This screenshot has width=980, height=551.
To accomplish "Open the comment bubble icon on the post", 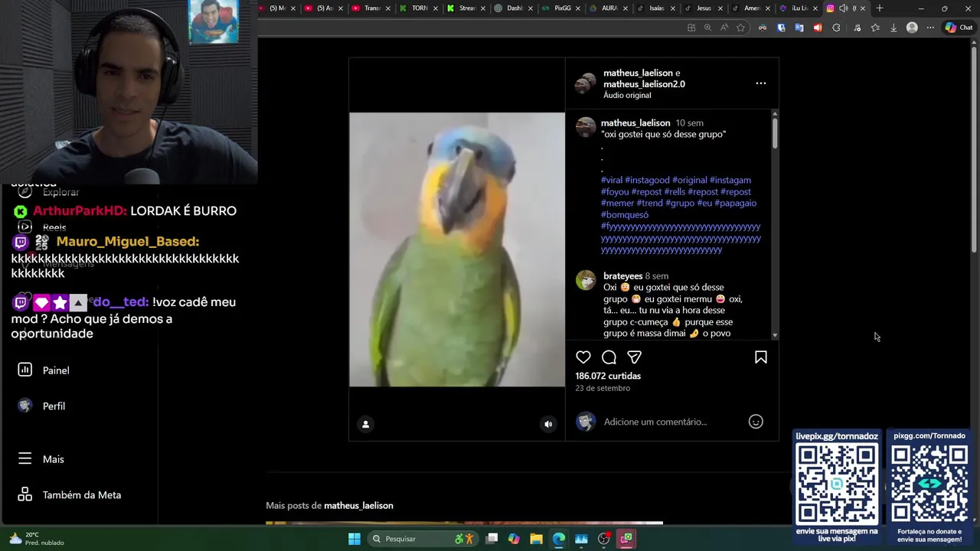I will 609,357.
